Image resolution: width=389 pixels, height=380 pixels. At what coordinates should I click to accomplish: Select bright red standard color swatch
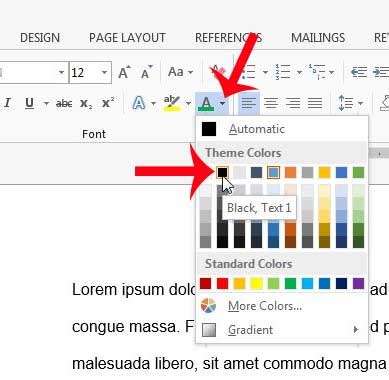[222, 284]
